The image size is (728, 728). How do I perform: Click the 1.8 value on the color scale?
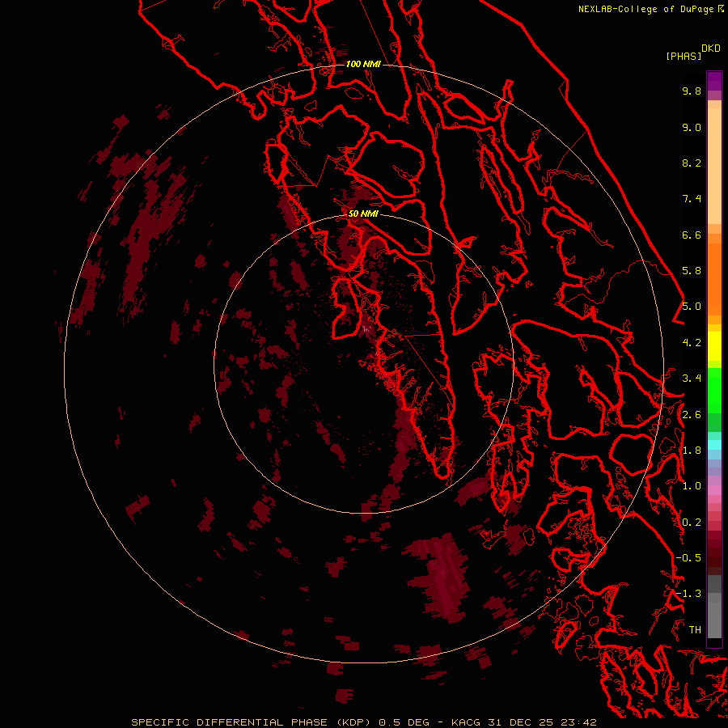click(692, 451)
